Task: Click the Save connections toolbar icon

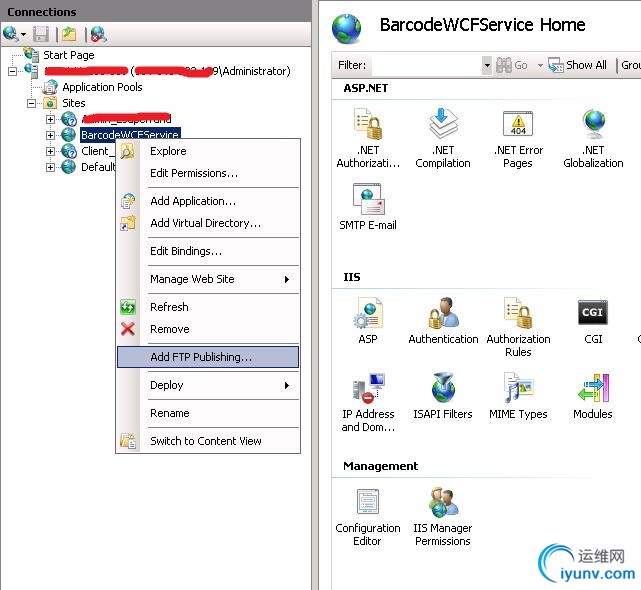Action: [x=41, y=34]
